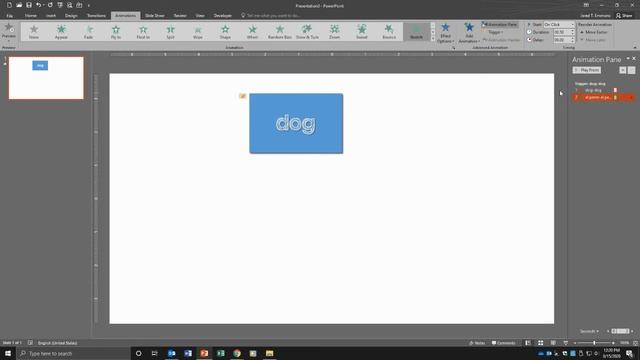Screen dimensions: 640x360
Task: Open the Seconds dropdown in Animation Pane
Action: click(589, 331)
